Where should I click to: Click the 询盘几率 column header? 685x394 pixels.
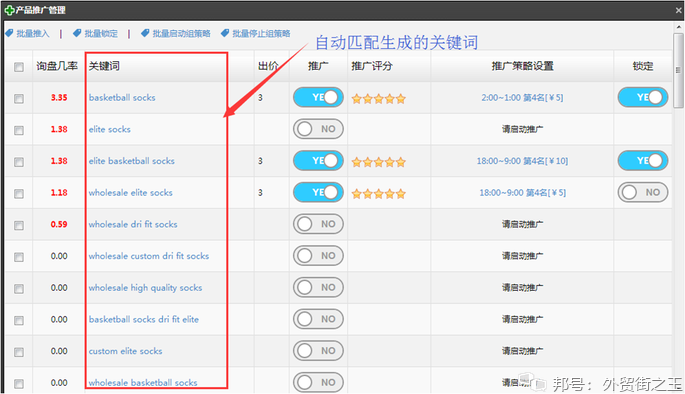(x=57, y=66)
